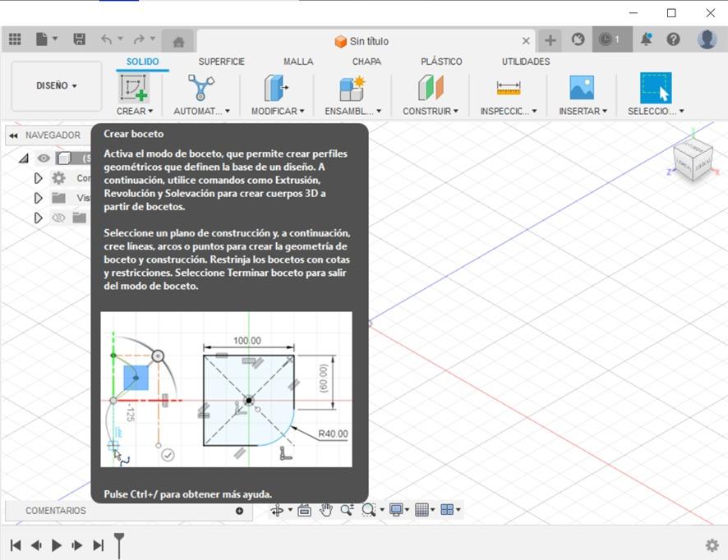Add a new design tab

point(551,40)
